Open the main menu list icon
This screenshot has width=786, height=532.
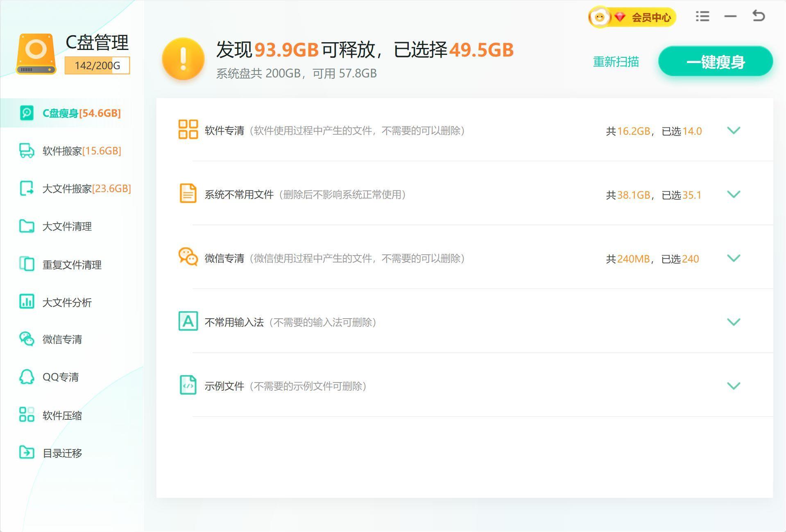click(702, 16)
